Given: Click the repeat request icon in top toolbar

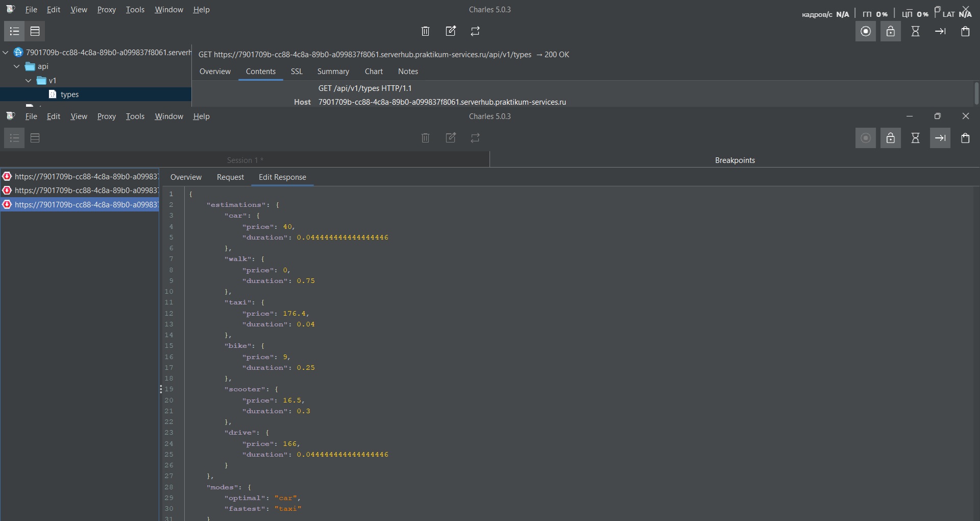Looking at the screenshot, I should click(475, 31).
